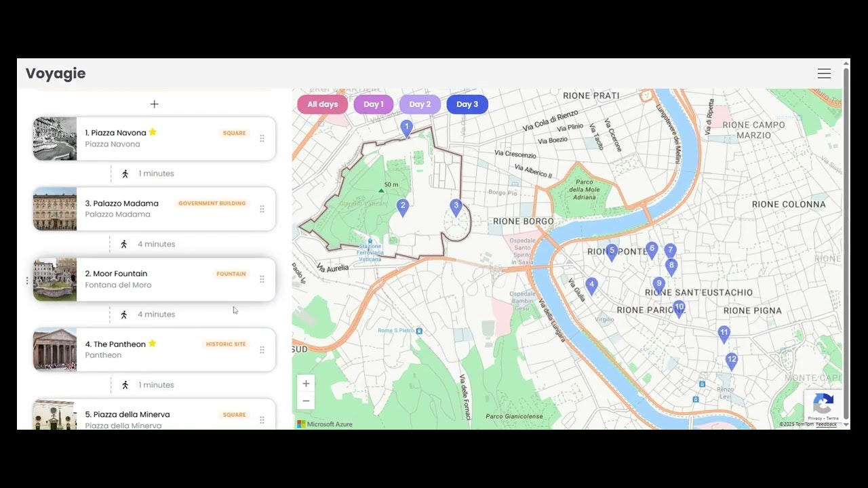Image resolution: width=868 pixels, height=488 pixels.
Task: Filter map to Day 1
Action: (x=373, y=104)
